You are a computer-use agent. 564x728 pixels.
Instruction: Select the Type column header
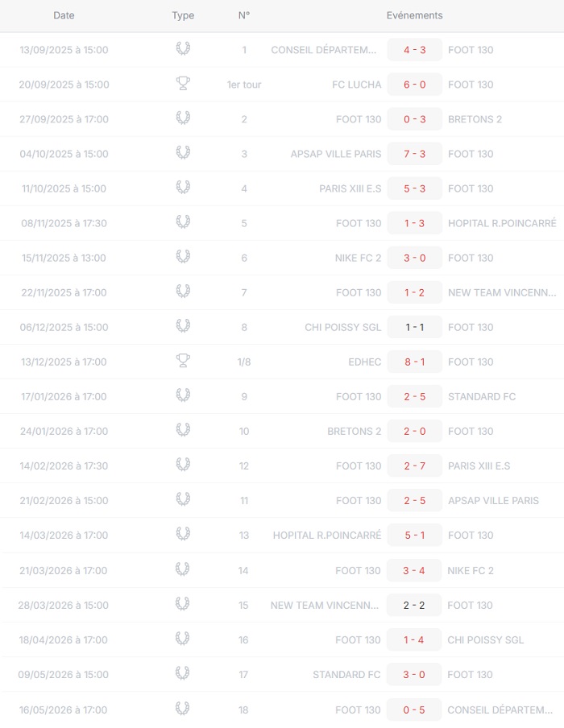tap(183, 16)
